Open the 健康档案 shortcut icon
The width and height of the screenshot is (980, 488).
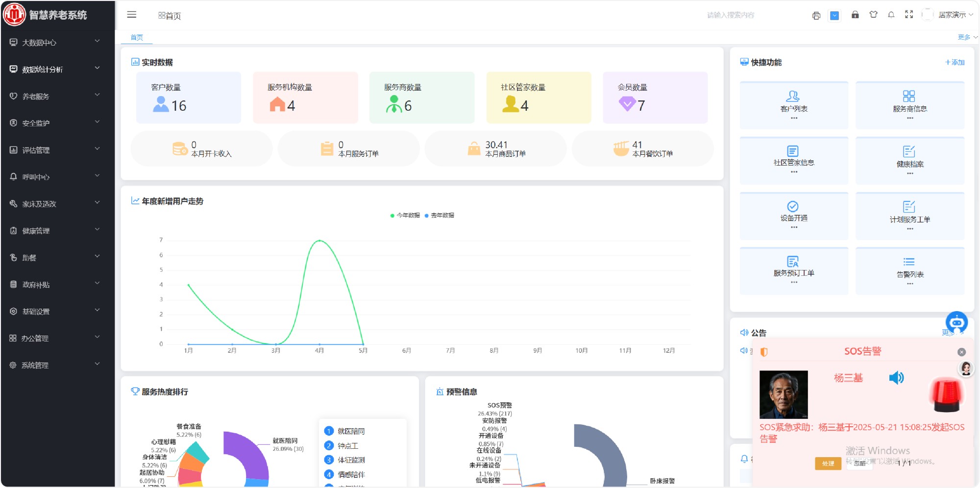[909, 151]
